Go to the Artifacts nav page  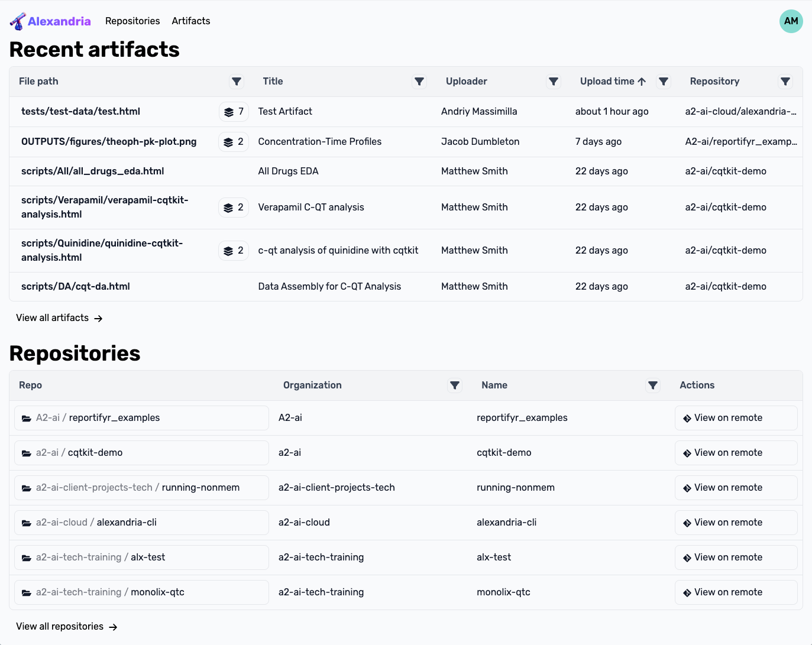pyautogui.click(x=190, y=21)
